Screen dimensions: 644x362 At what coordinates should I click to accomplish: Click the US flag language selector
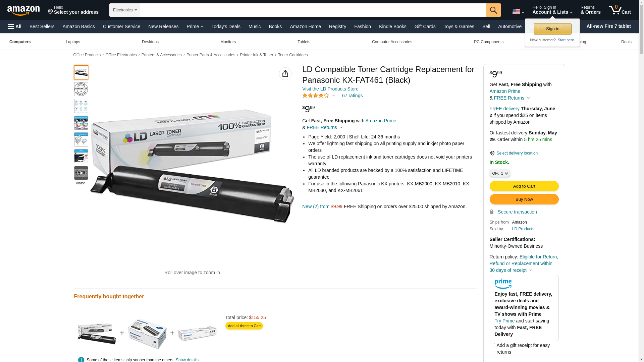coord(518,12)
